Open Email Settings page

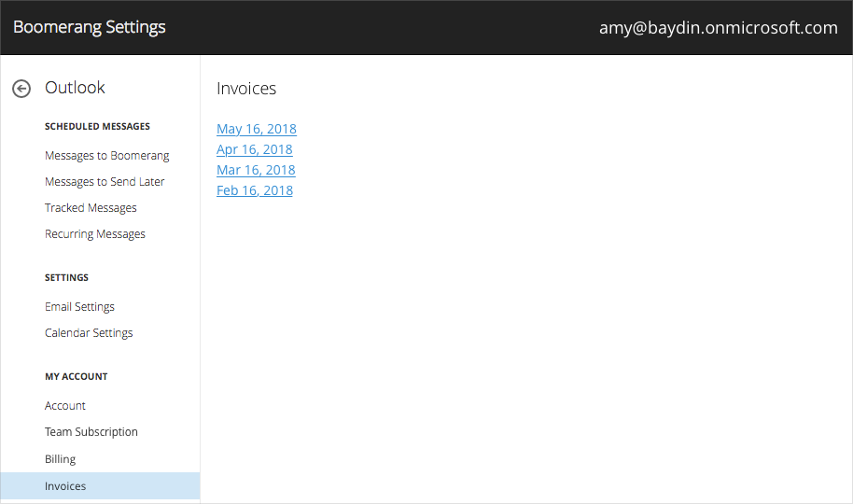tap(79, 307)
